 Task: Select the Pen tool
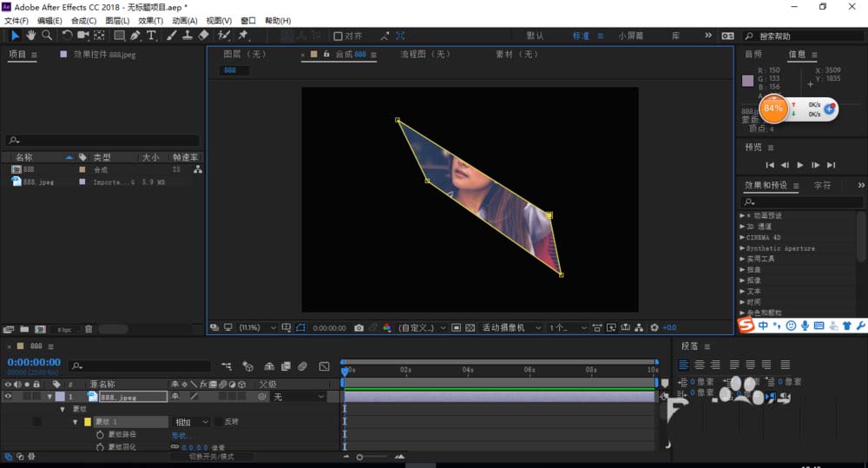[135, 36]
